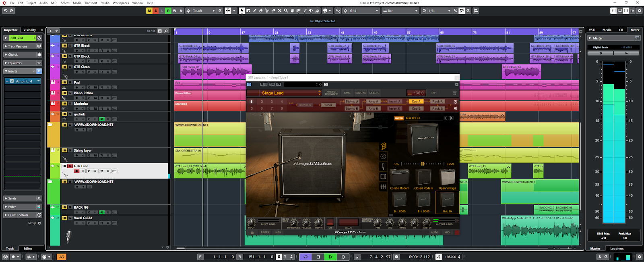Select the Split scissors tool
This screenshot has height=262, width=644.
coord(267,10)
